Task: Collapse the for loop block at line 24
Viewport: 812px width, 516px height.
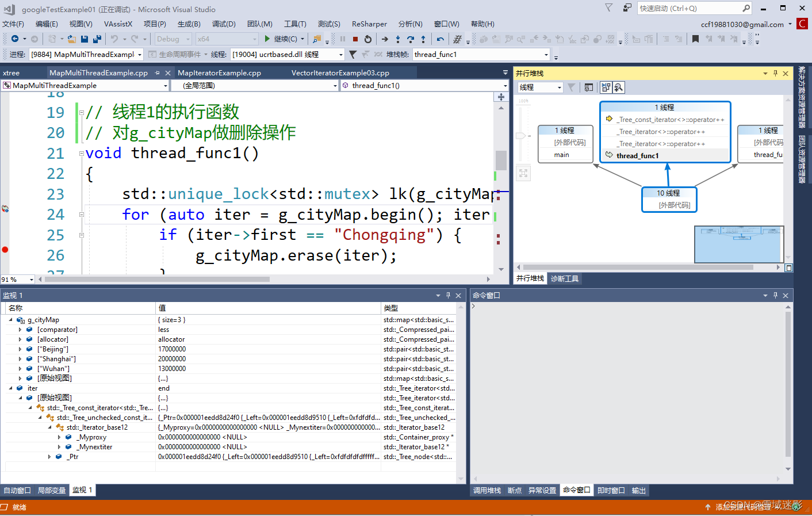Action: coord(82,215)
